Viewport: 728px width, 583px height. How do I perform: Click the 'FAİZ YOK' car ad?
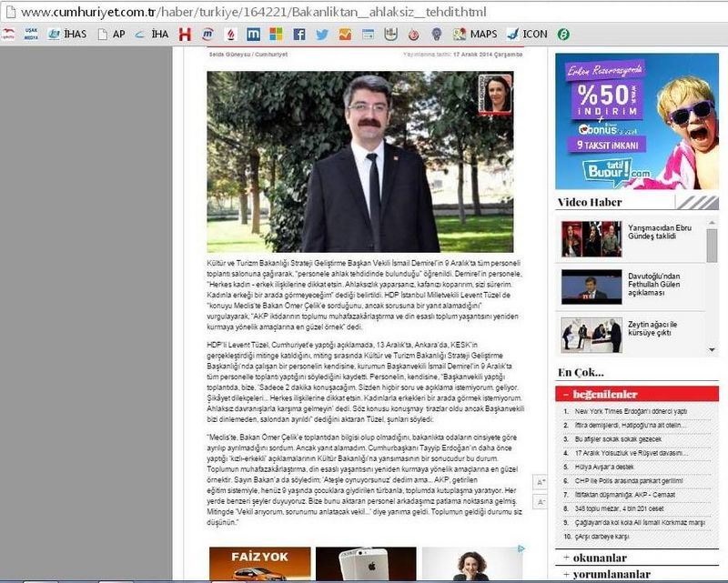point(260,564)
